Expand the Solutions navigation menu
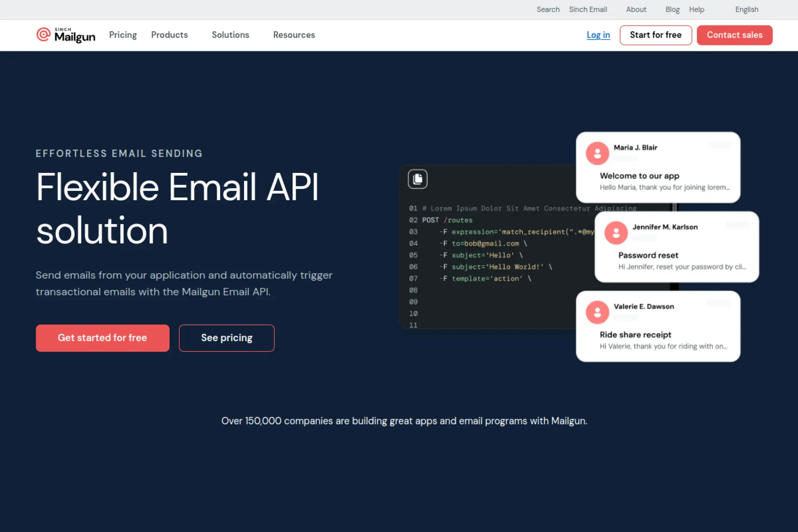 coord(230,35)
